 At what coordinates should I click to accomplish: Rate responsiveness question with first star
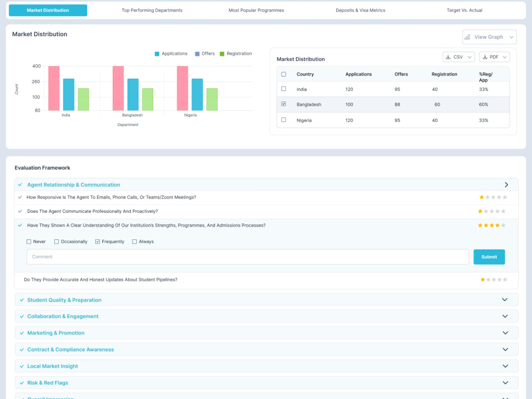(x=481, y=197)
